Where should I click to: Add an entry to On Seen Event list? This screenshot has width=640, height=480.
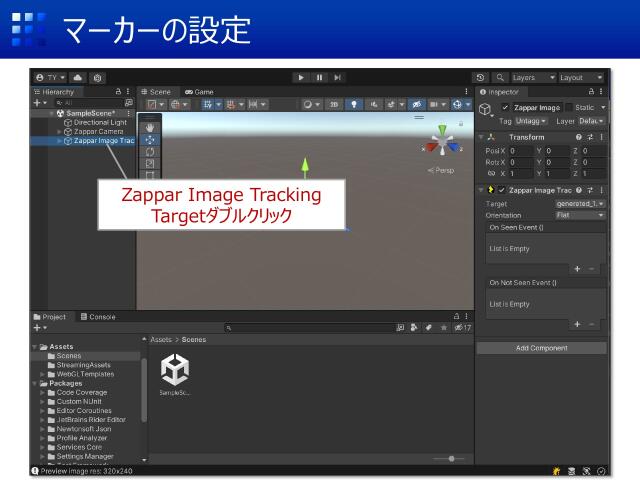tap(577, 268)
